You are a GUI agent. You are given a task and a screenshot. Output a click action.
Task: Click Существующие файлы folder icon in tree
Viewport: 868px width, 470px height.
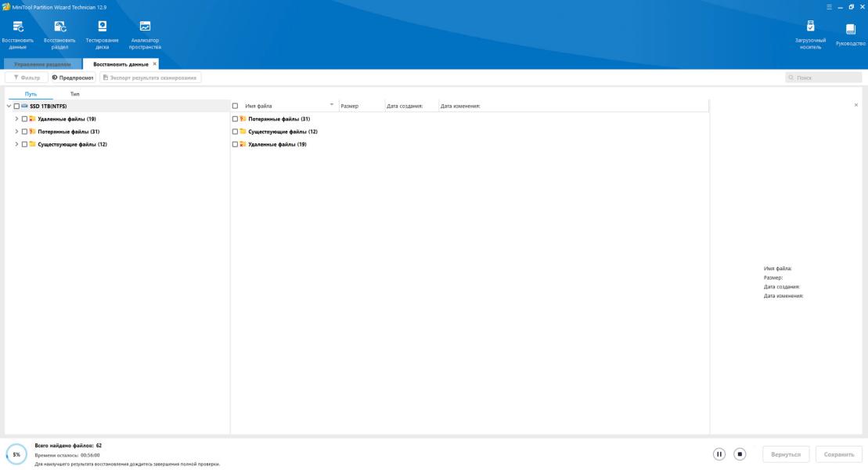[x=32, y=144]
